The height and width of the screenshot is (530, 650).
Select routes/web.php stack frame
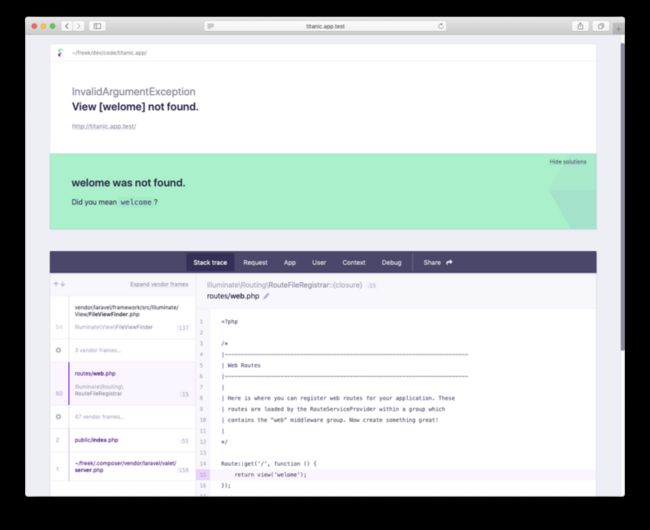(123, 383)
